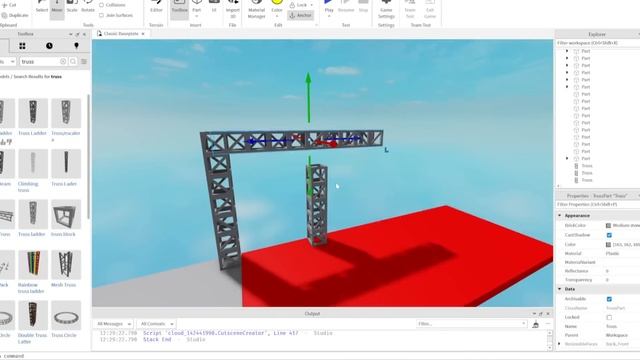Enable the Join Surfaces checkbox

tap(101, 15)
